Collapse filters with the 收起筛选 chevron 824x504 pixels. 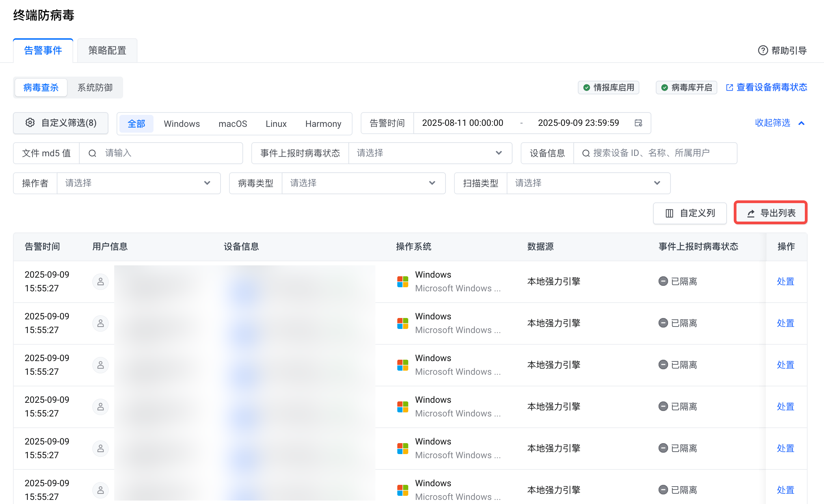[801, 123]
